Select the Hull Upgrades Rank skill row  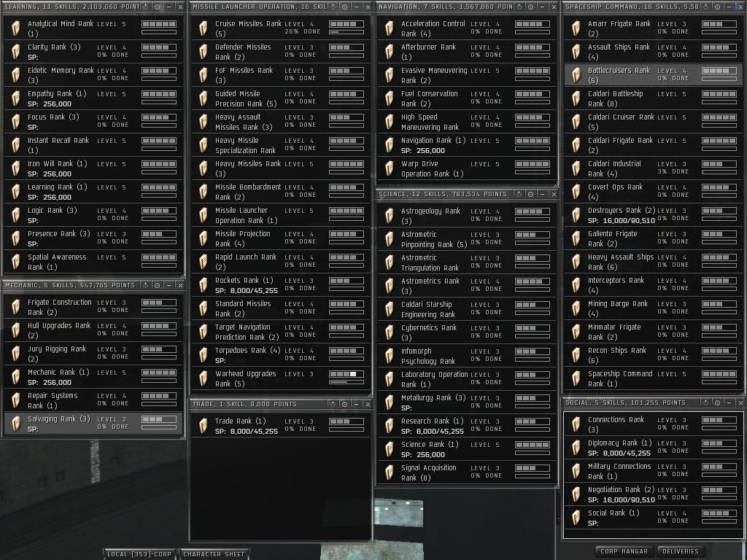point(93,330)
